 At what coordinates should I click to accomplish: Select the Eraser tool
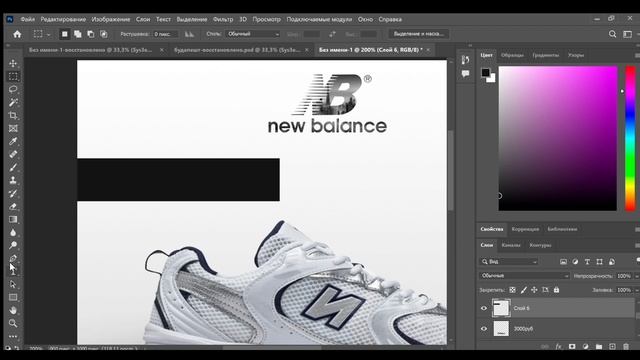13,207
